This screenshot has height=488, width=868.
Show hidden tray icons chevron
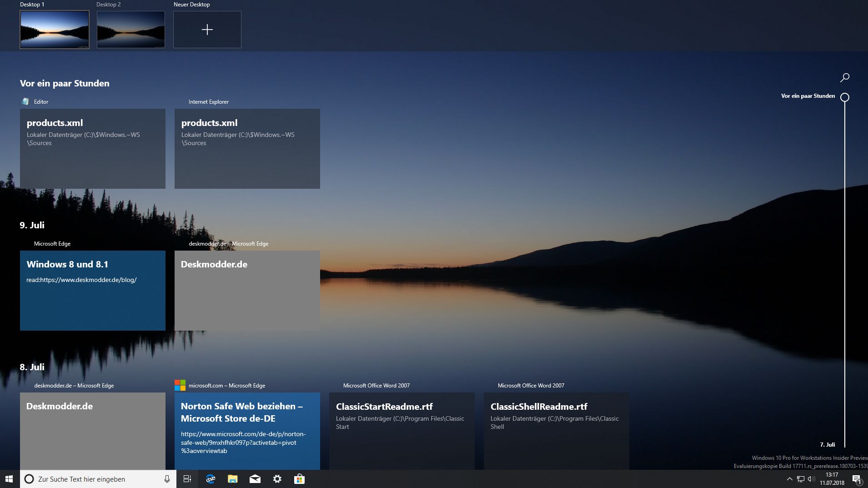790,479
